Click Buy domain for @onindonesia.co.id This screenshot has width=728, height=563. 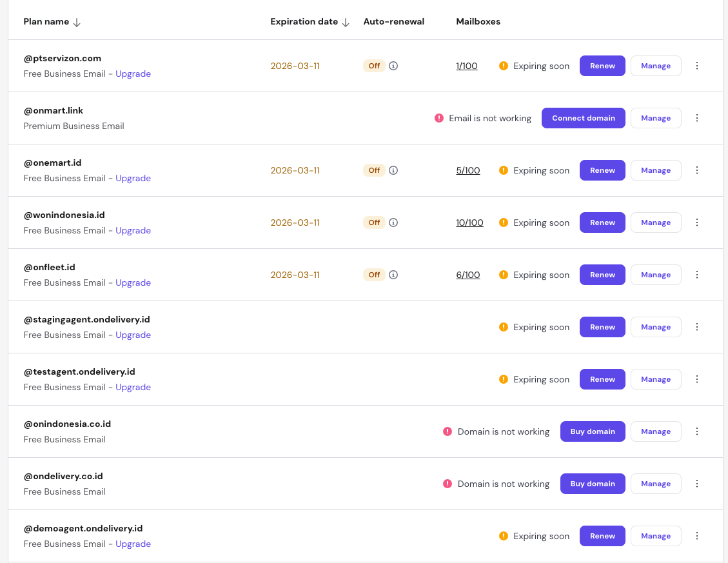tap(592, 431)
